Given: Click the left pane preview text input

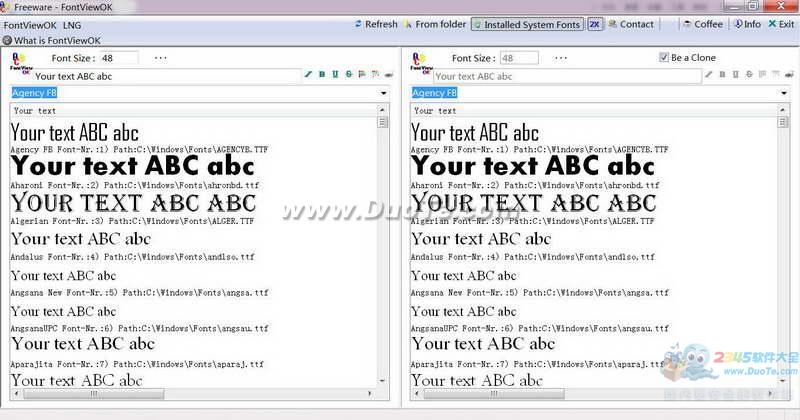Looking at the screenshot, I should coord(167,76).
